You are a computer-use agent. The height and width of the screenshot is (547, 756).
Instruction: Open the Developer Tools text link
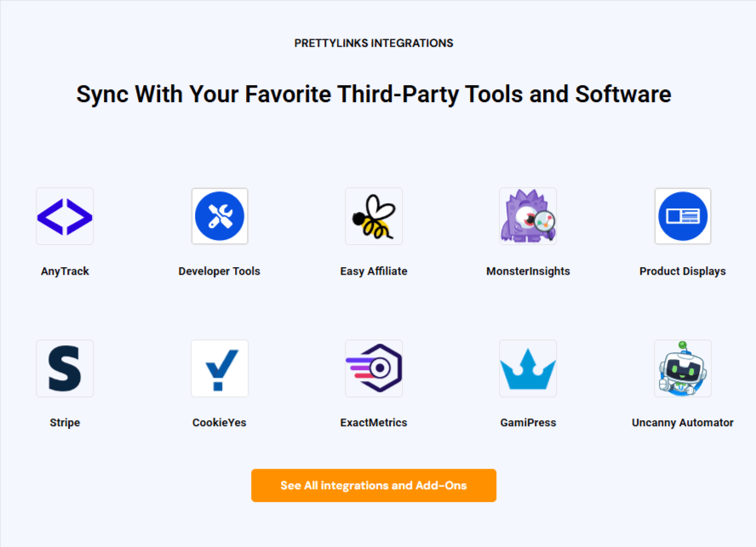pos(220,271)
